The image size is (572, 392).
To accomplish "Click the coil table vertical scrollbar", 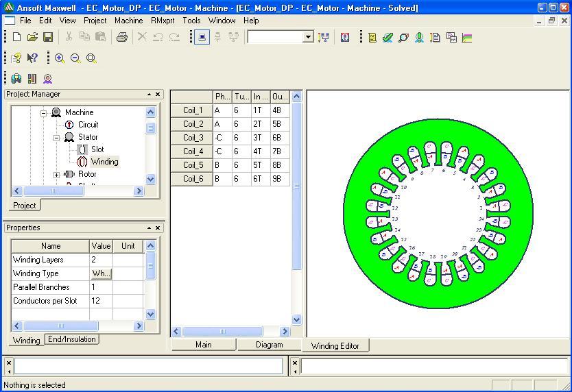I will 296,186.
